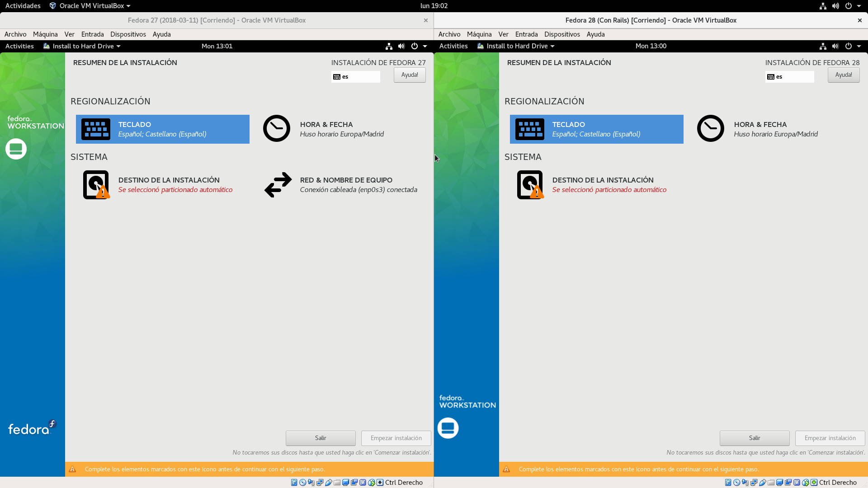Click es keyboard layout field, Fedora 27
868x488 pixels.
pyautogui.click(x=356, y=77)
